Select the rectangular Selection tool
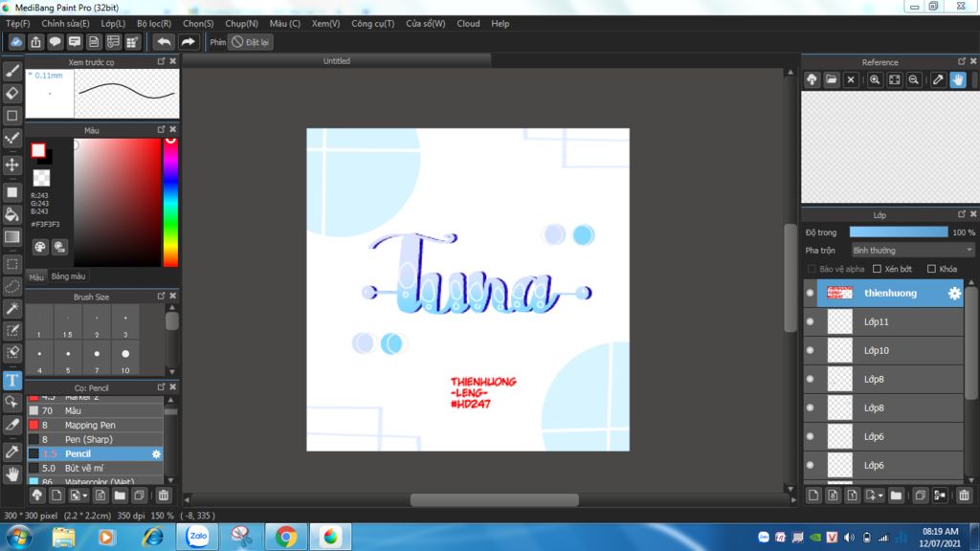980x551 pixels. [11, 264]
